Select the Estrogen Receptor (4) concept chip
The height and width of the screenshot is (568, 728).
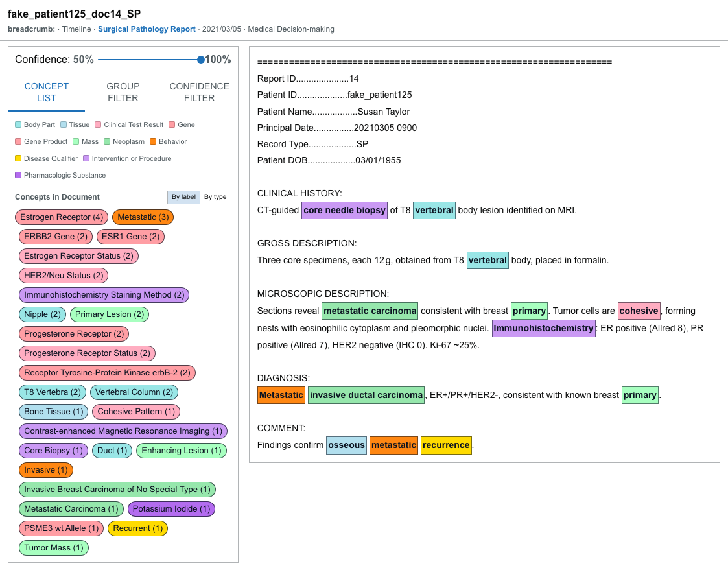coord(62,217)
